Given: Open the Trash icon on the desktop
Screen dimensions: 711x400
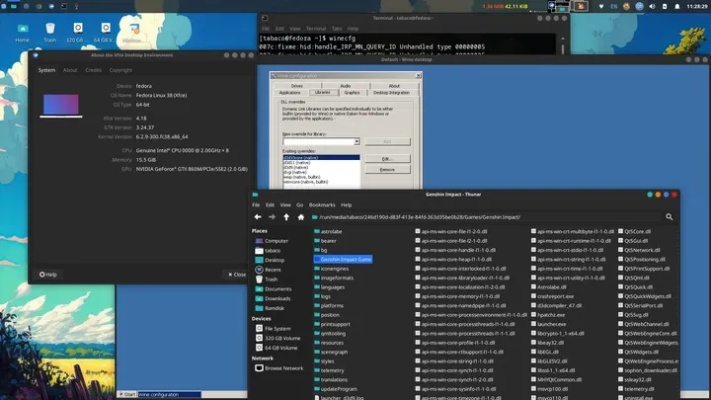Looking at the screenshot, I should 50,32.
